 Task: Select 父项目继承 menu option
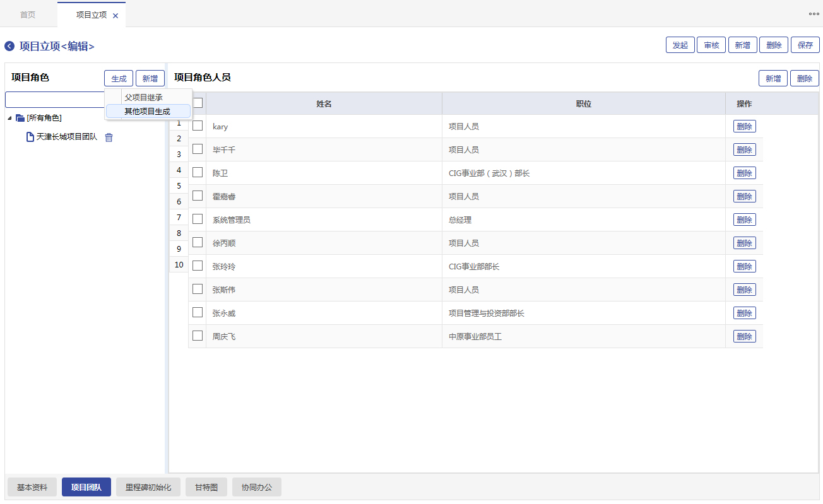click(143, 97)
